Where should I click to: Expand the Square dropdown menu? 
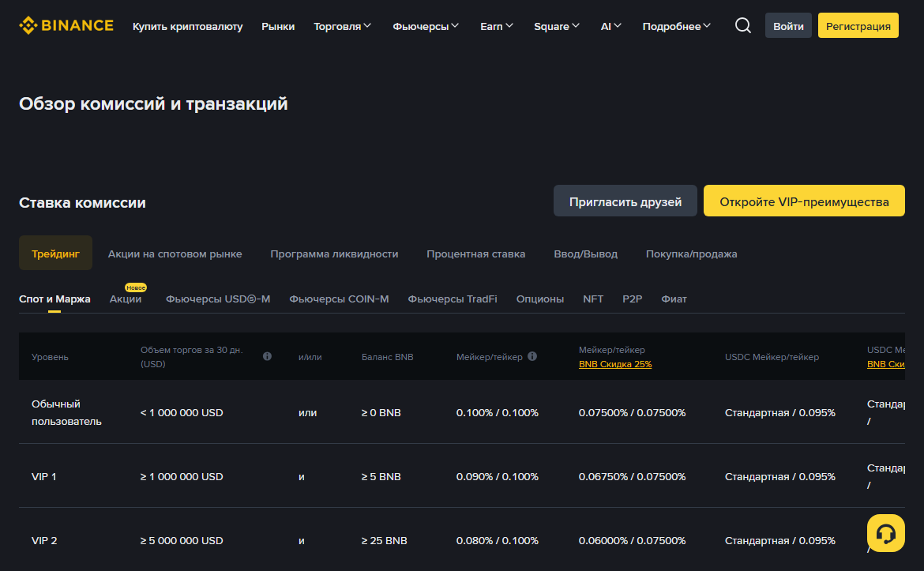point(557,26)
